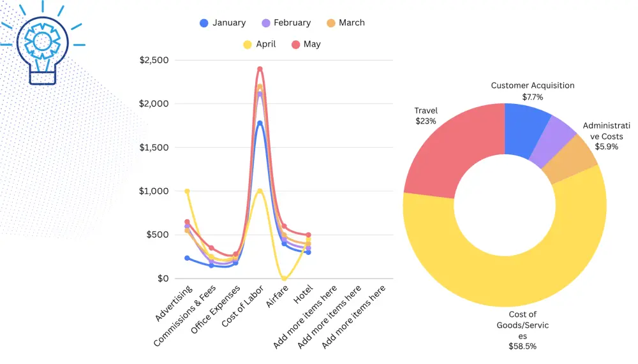
Task: Click the April legend label
Action: (265, 44)
